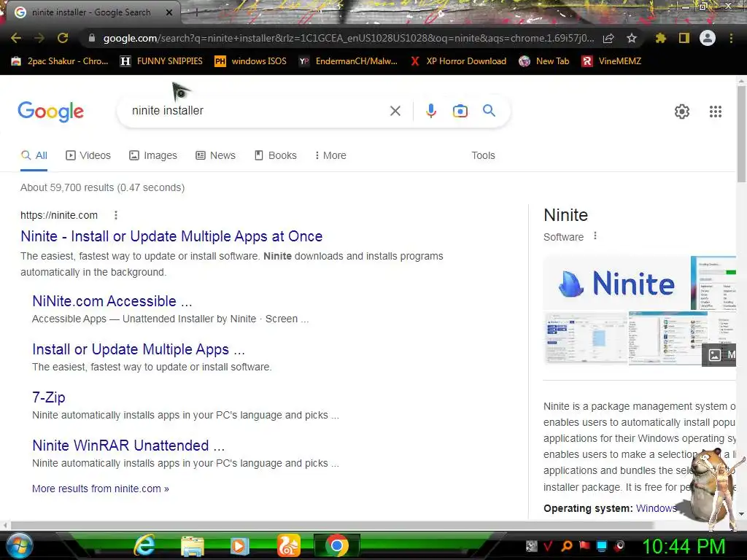Clear the search box with the X icon
This screenshot has height=560, width=747.
click(395, 111)
